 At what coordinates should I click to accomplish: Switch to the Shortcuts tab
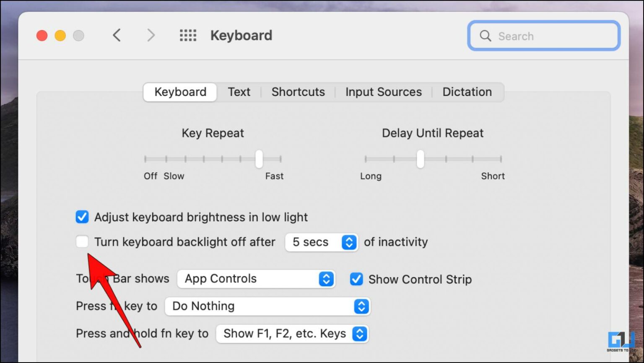(x=298, y=92)
